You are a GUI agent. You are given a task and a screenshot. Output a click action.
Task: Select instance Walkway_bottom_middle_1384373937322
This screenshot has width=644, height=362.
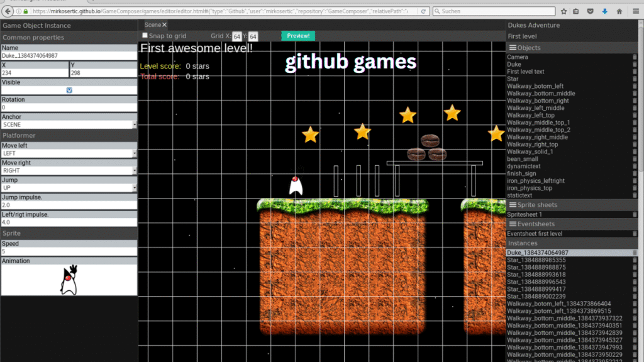pos(565,318)
